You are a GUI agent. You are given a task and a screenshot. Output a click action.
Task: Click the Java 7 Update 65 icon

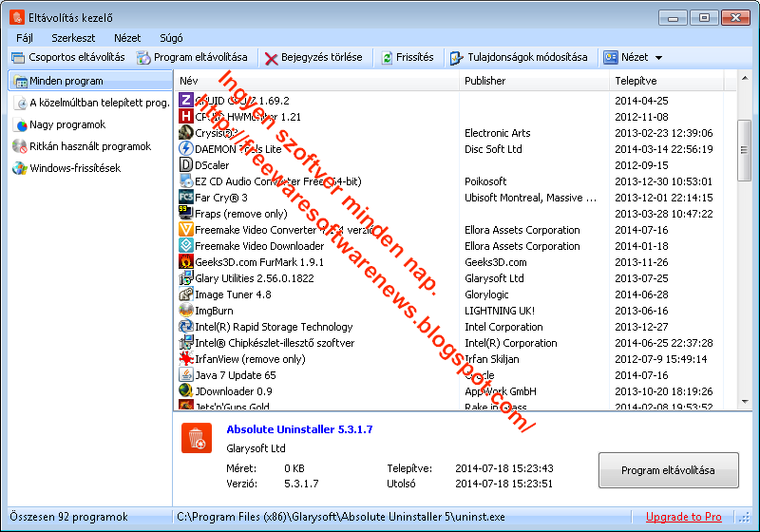pos(186,374)
